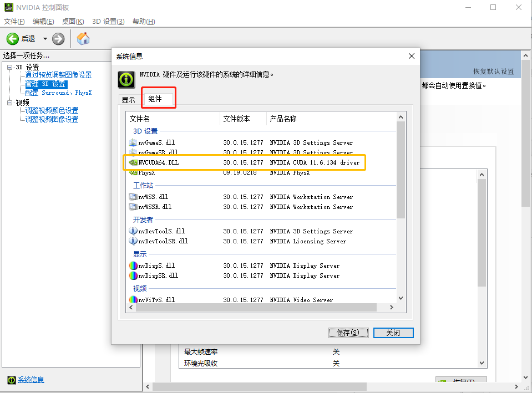
Task: Click the gray Forward arrow icon
Action: click(58, 39)
